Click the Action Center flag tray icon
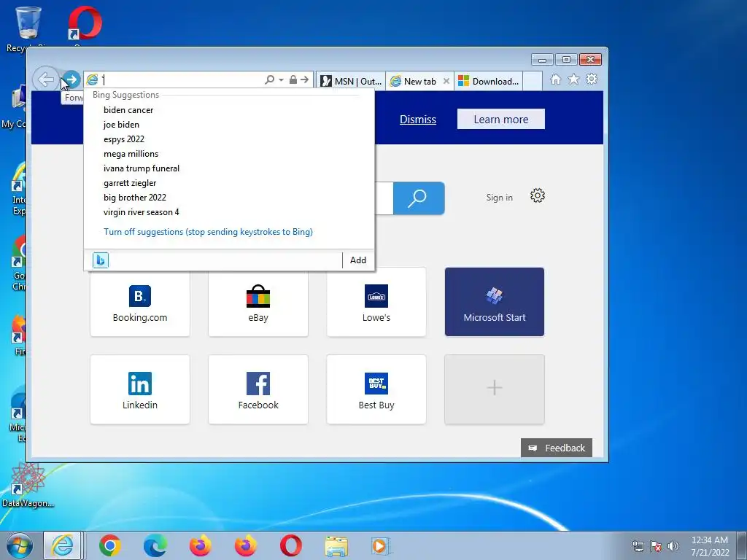This screenshot has width=747, height=560. point(656,546)
